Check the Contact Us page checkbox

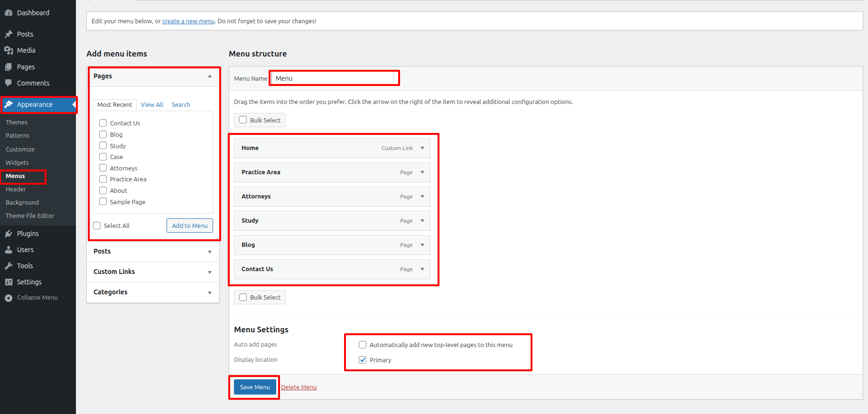pyautogui.click(x=103, y=123)
